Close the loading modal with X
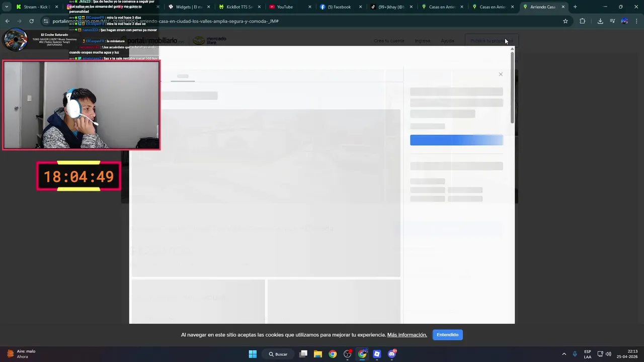The width and height of the screenshot is (644, 362). [x=501, y=74]
